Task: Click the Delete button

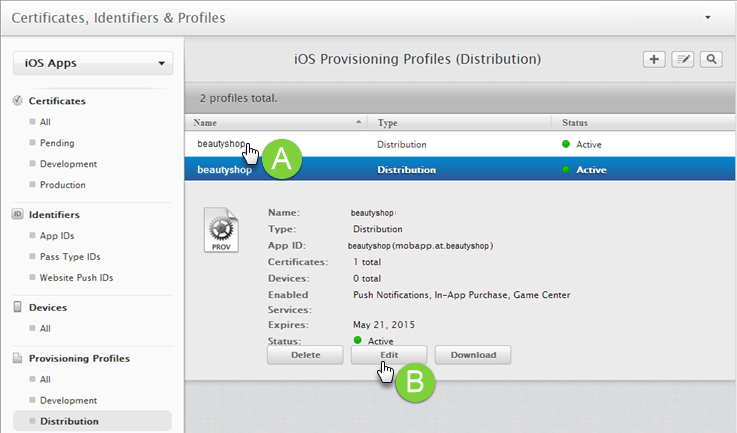Action: click(304, 355)
